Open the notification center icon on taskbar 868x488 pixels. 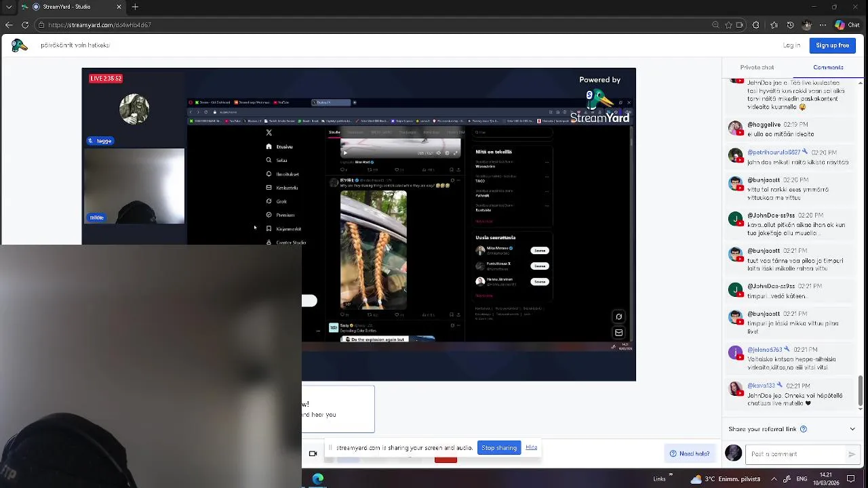click(850, 479)
